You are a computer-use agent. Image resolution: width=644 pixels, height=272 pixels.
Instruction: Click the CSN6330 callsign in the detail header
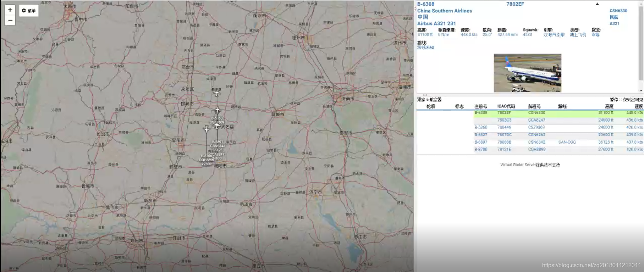coord(618,11)
